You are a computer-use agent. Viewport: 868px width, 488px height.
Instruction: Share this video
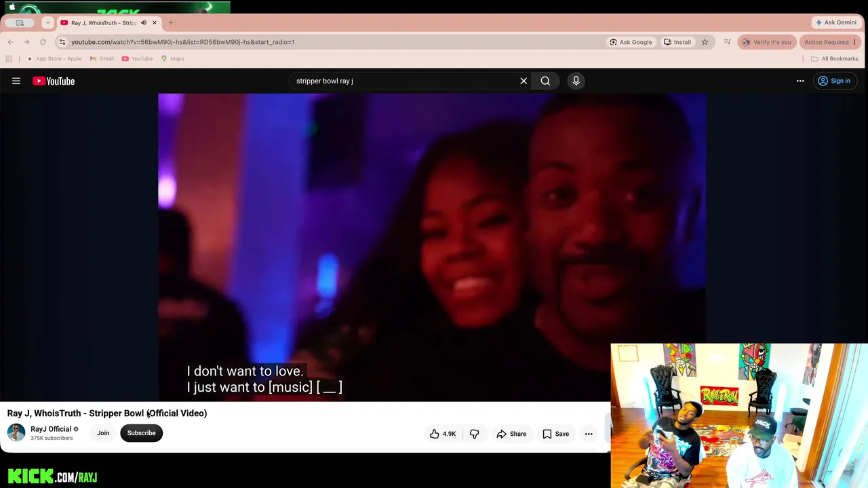point(511,434)
